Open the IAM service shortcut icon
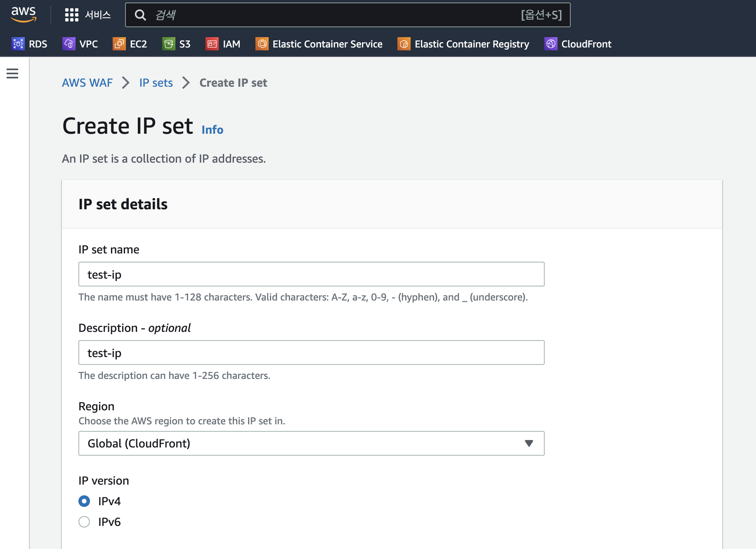 click(212, 44)
